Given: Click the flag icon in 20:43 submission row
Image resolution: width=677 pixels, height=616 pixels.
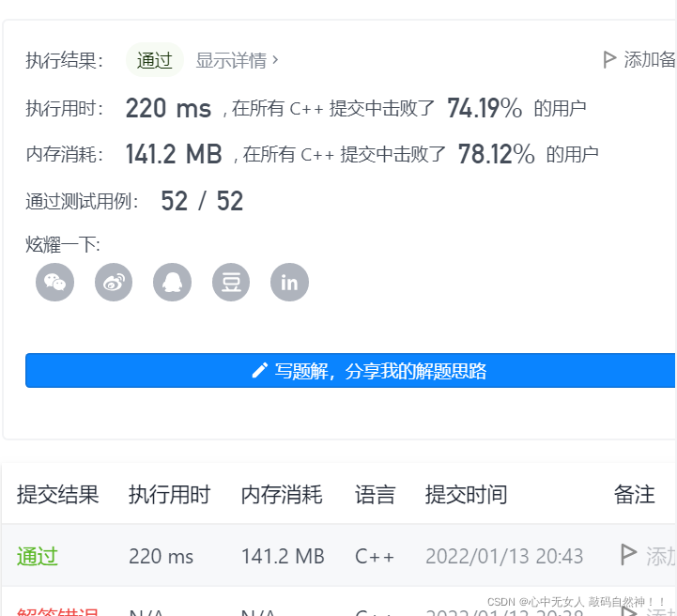Looking at the screenshot, I should (x=628, y=555).
